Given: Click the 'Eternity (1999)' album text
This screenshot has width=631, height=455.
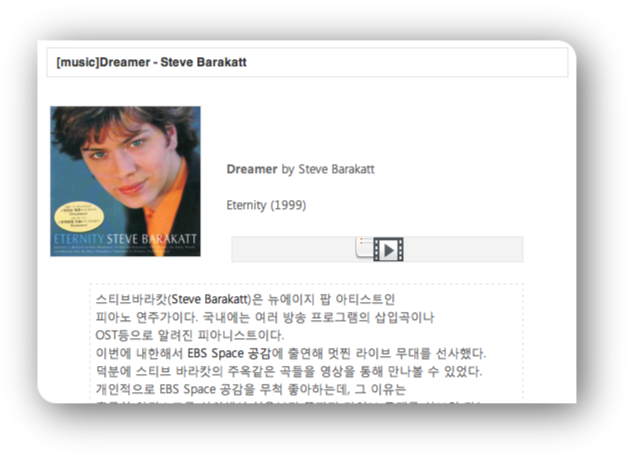Looking at the screenshot, I should coord(266,205).
